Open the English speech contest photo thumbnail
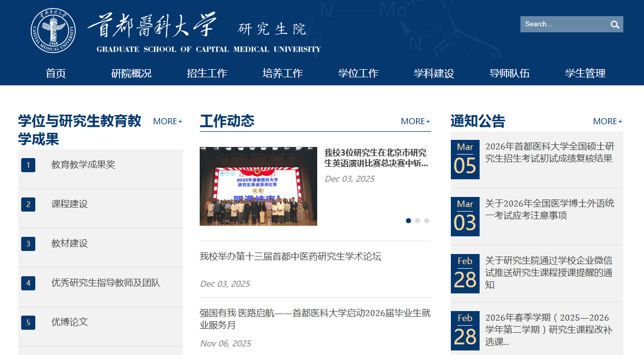Image resolution: width=644 pixels, height=355 pixels. point(258,186)
